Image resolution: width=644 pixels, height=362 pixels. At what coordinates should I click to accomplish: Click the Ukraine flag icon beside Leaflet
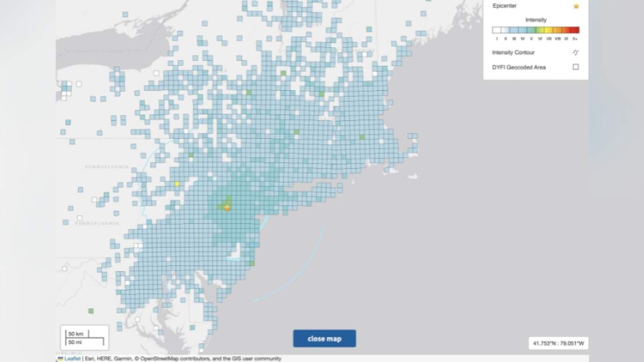[60, 358]
